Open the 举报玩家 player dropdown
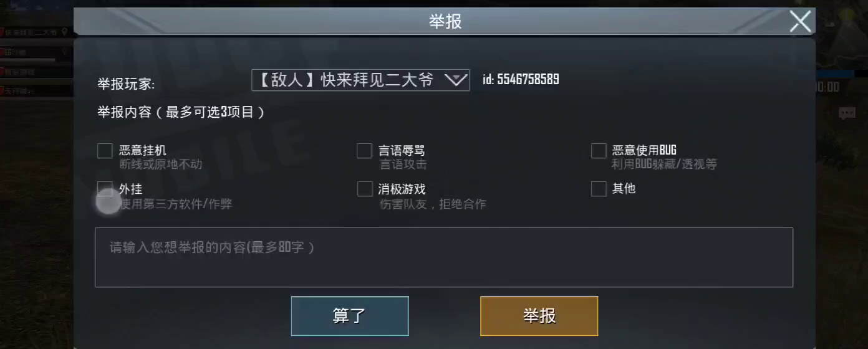Viewport: 868px width, 349px height. click(x=360, y=80)
